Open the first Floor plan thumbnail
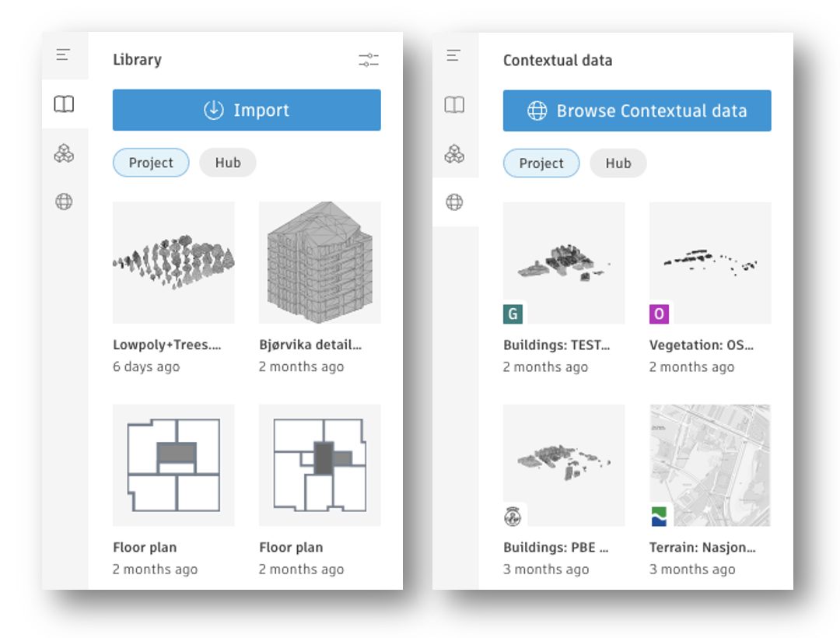Screen dimensions: 840x638 click(x=173, y=464)
